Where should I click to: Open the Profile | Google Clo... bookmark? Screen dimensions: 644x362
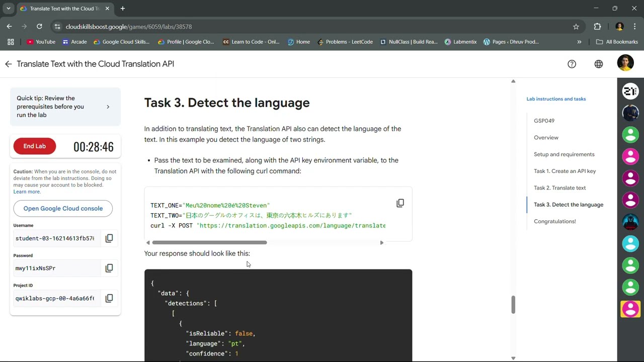(x=186, y=42)
